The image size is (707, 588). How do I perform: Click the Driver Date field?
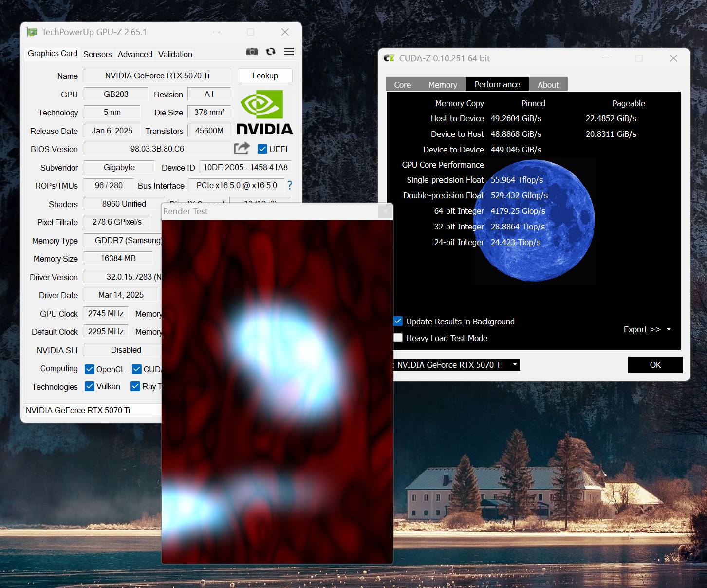pyautogui.click(x=121, y=295)
